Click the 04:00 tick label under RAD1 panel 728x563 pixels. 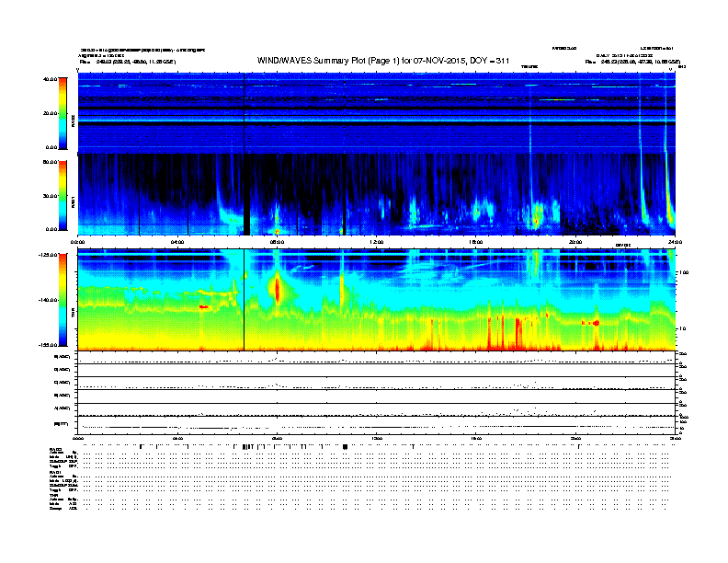click(177, 242)
